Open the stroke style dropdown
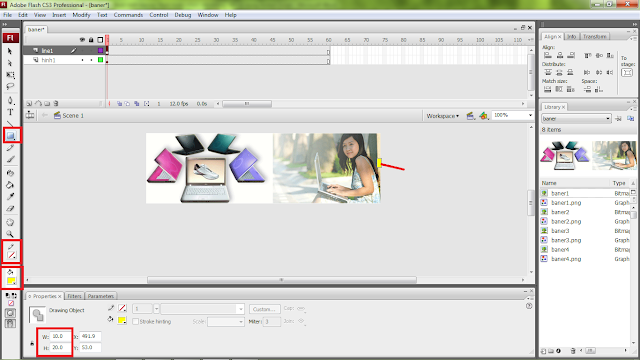640x360 pixels. click(202, 309)
